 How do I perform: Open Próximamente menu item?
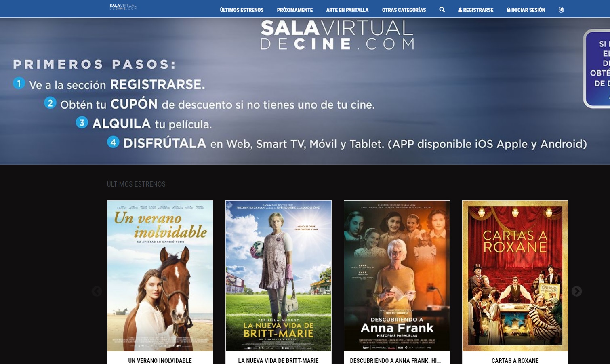point(295,10)
